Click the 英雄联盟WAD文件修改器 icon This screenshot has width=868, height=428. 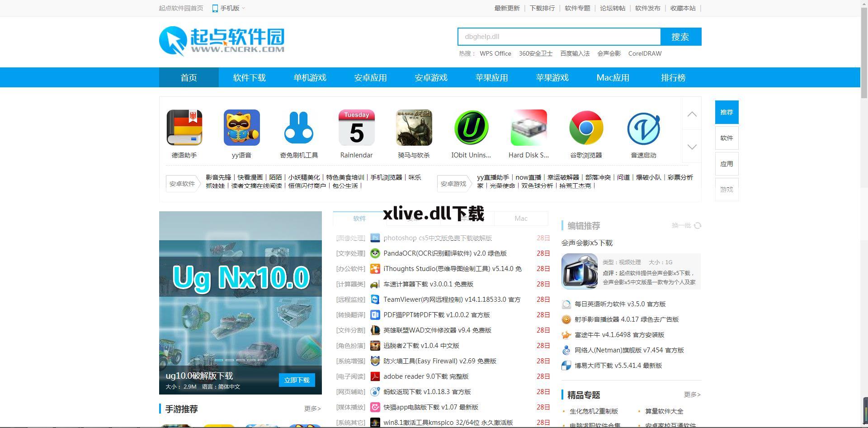point(375,330)
